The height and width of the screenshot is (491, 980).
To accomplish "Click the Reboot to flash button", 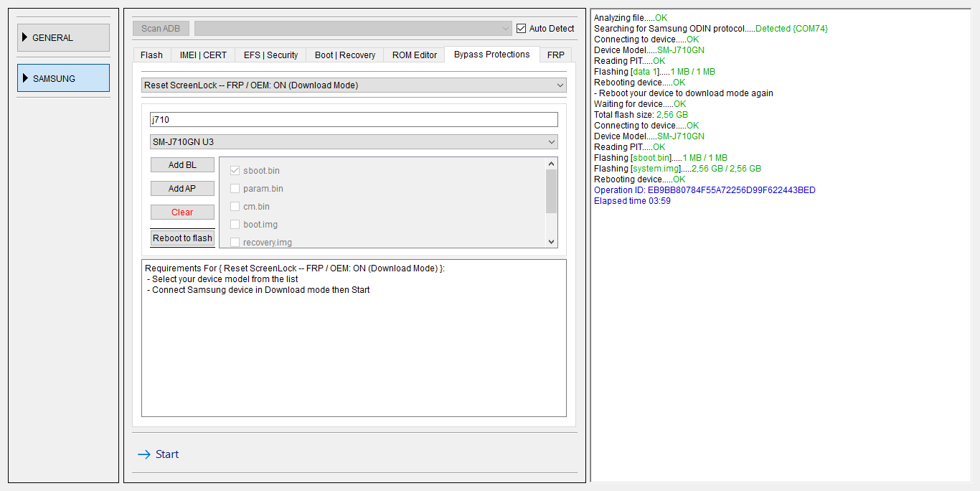I will coord(182,238).
